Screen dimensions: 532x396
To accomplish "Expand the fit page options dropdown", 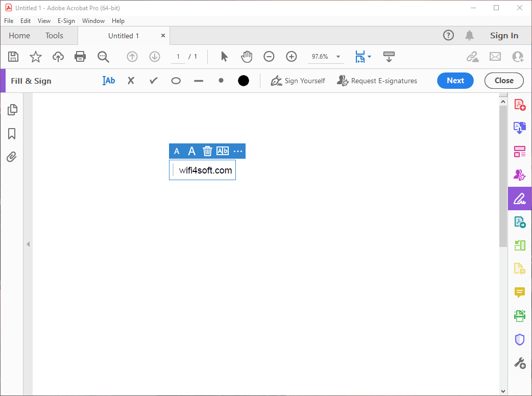I will point(369,57).
